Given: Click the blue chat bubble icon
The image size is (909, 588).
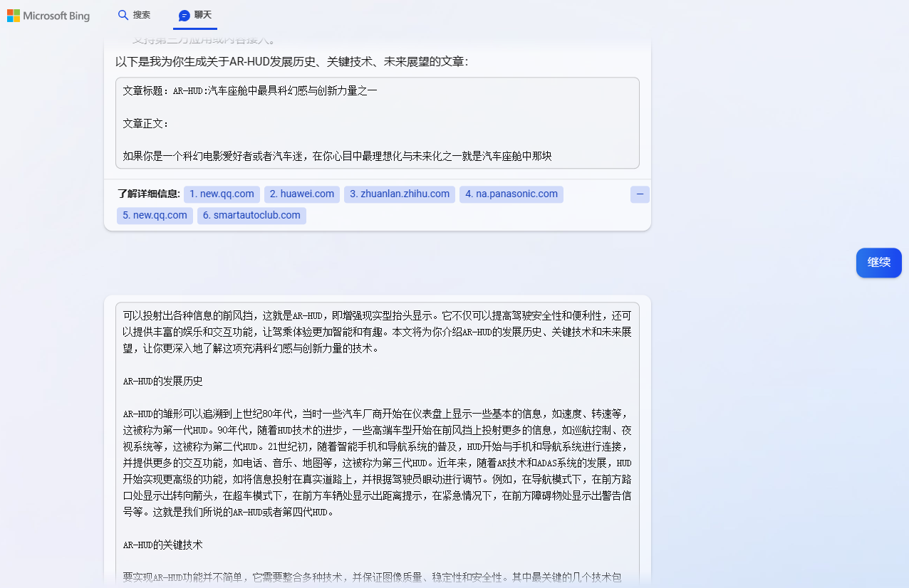Looking at the screenshot, I should point(185,14).
